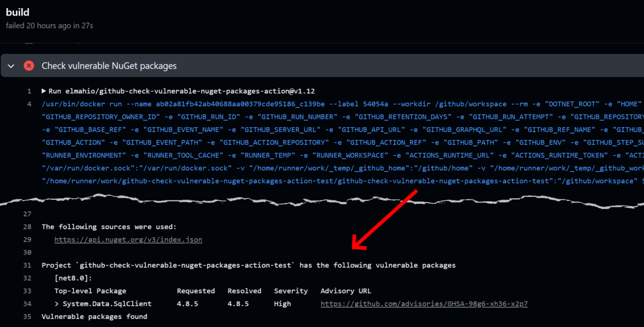644x327 pixels.
Task: Select log line number 32
Action: [27, 278]
